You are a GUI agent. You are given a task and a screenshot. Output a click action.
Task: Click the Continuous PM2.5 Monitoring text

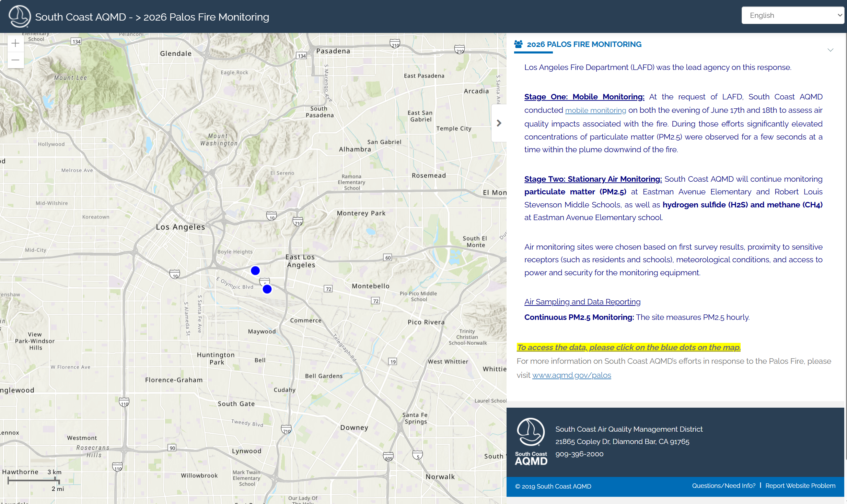[x=579, y=317]
